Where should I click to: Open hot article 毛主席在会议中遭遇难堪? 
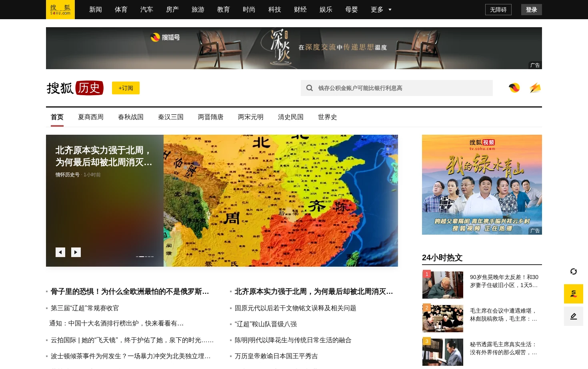pyautogui.click(x=504, y=315)
